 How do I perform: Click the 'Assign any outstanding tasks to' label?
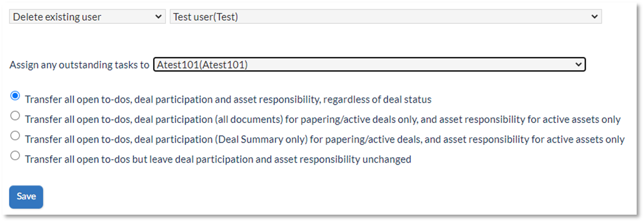click(x=79, y=65)
